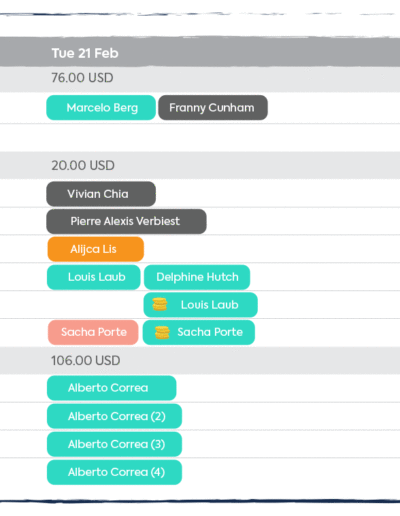Click the 76.00 USD rate row
The image size is (400, 516).
click(x=200, y=78)
